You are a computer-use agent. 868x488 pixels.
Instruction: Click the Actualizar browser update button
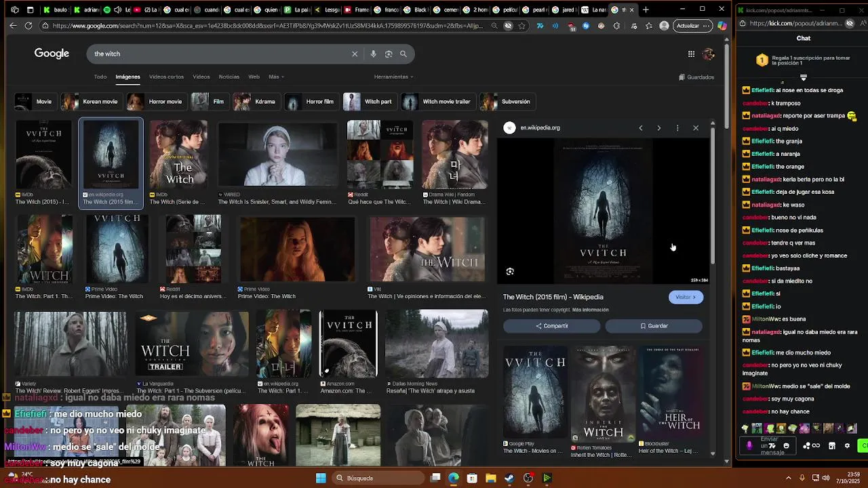[692, 26]
